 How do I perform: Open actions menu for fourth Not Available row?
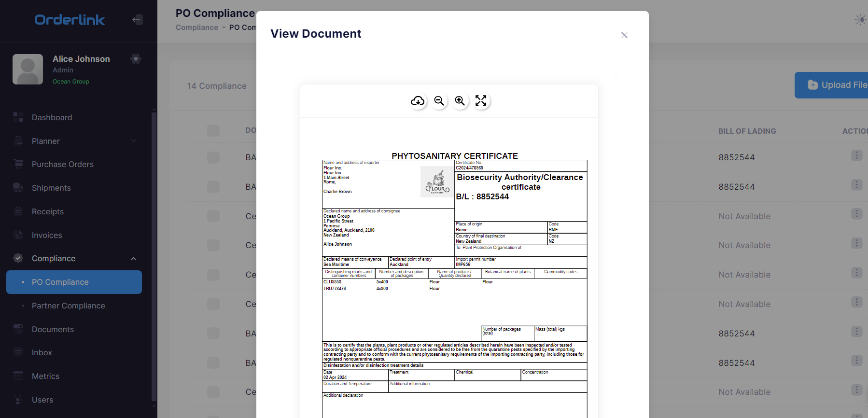(856, 302)
